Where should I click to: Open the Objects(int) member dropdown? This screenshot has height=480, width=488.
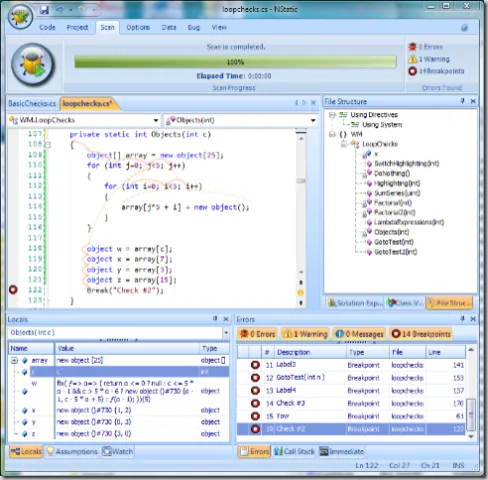(x=313, y=120)
